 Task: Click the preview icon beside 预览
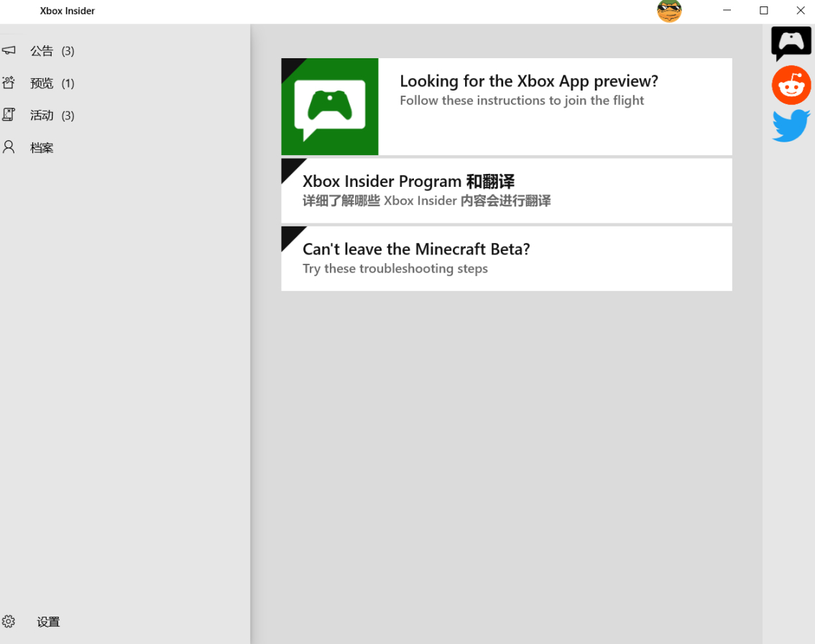(x=9, y=83)
